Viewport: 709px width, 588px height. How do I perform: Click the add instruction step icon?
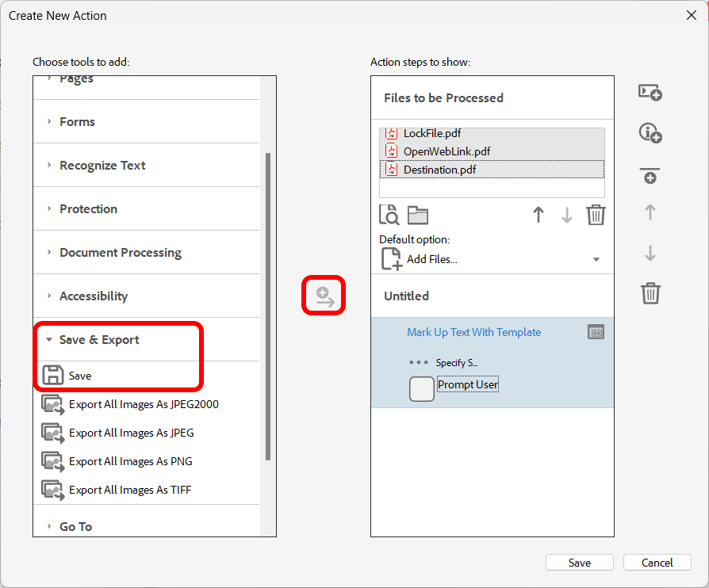(x=650, y=133)
